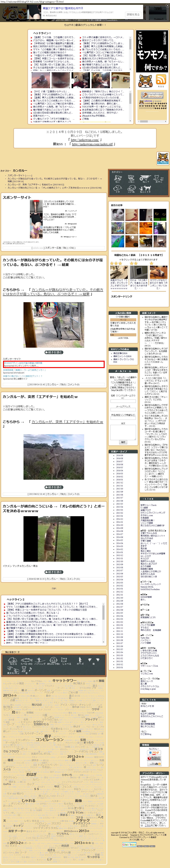
Task: Click 続きを読む under air guitar kangaroo post
Action: point(54,487)
